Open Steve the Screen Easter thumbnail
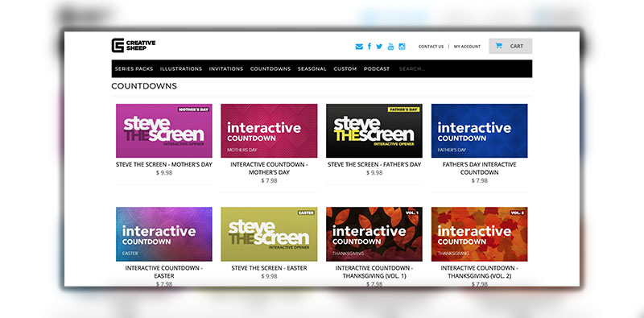The height and width of the screenshot is (318, 644). (269, 234)
